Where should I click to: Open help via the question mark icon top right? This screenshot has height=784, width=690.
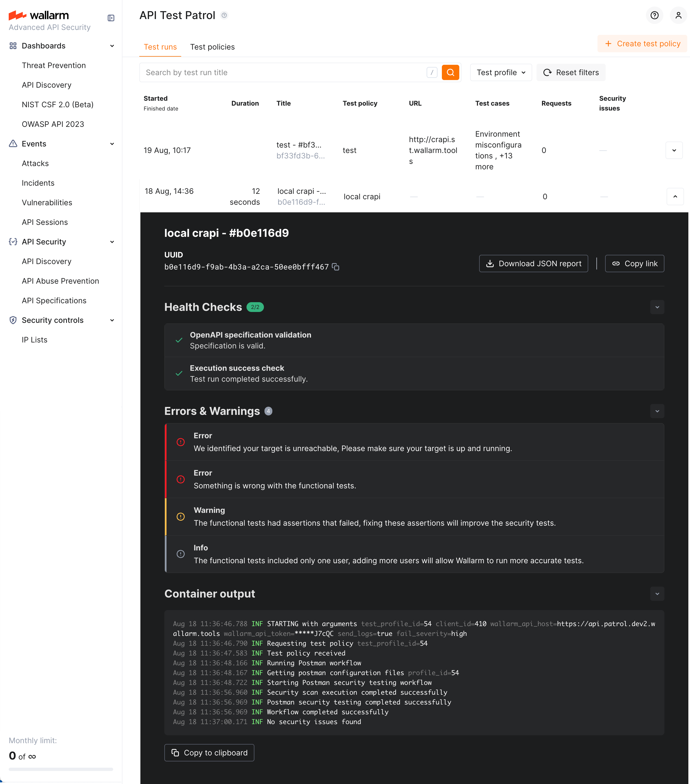pyautogui.click(x=654, y=15)
